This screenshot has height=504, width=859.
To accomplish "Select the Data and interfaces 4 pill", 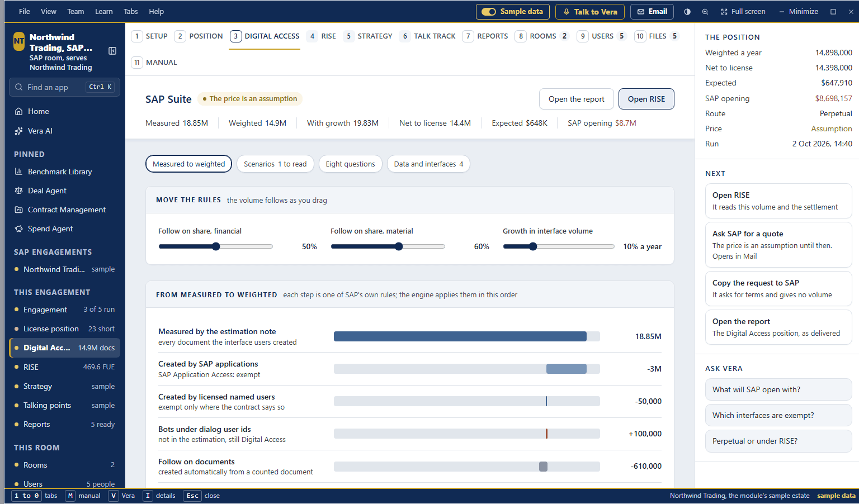I will (x=428, y=164).
